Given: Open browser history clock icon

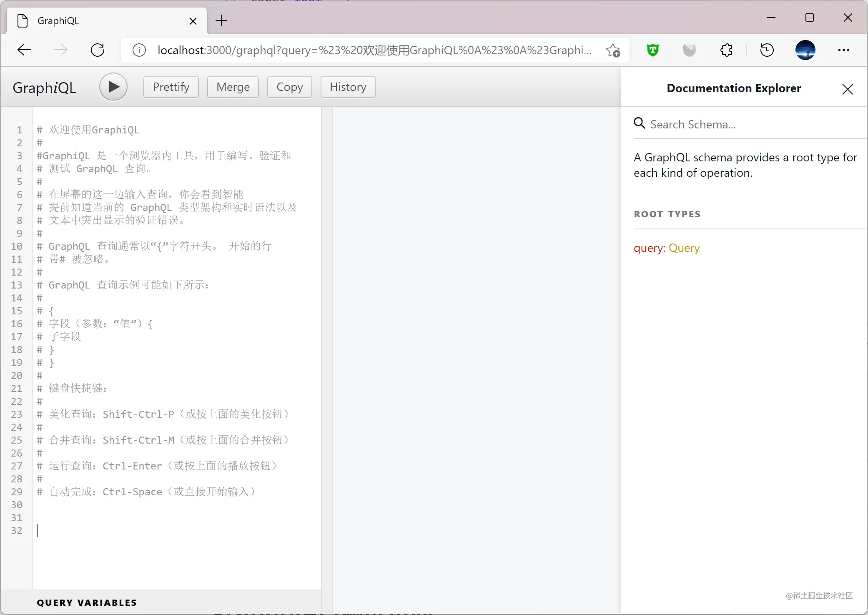Looking at the screenshot, I should (x=767, y=50).
